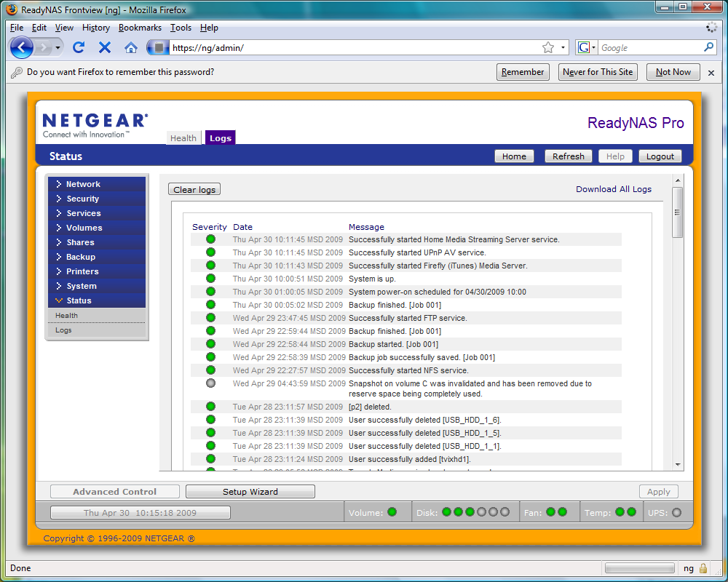Click the grey UPS status LED

click(676, 512)
